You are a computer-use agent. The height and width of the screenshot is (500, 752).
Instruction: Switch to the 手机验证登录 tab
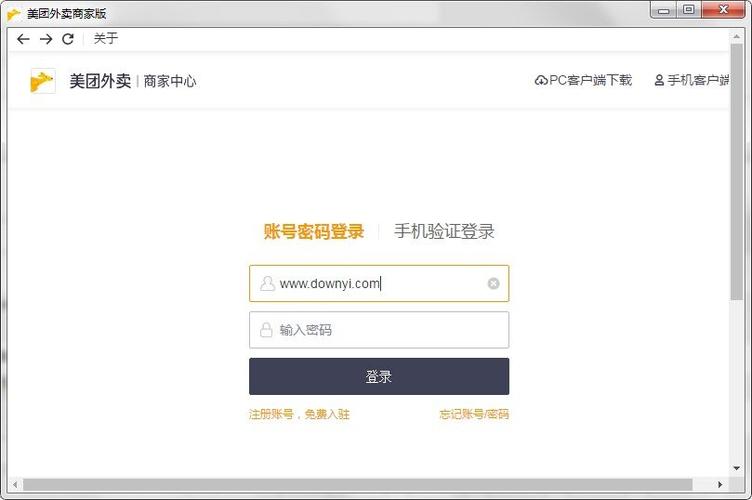point(444,232)
